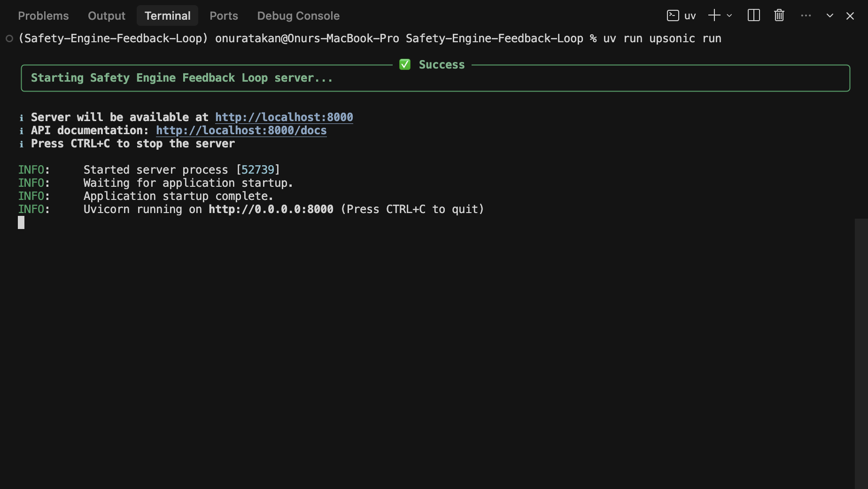
Task: Click the green checkmark Success icon
Action: pos(405,65)
